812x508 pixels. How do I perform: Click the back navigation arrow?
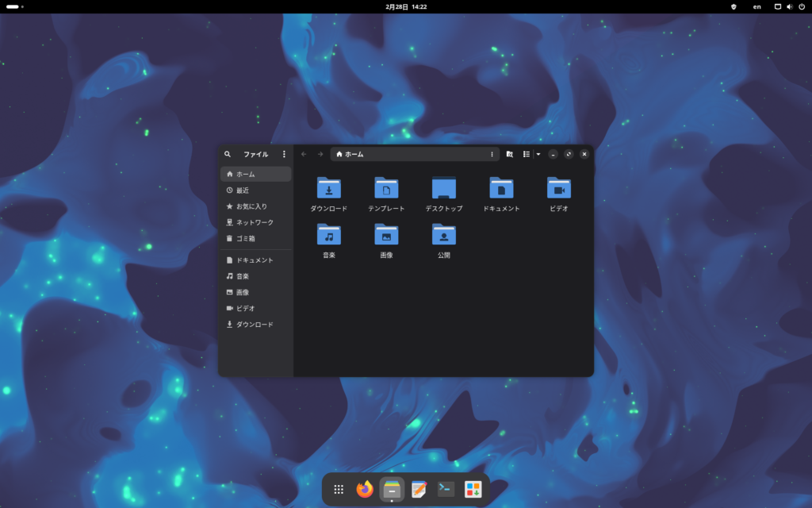coord(304,154)
